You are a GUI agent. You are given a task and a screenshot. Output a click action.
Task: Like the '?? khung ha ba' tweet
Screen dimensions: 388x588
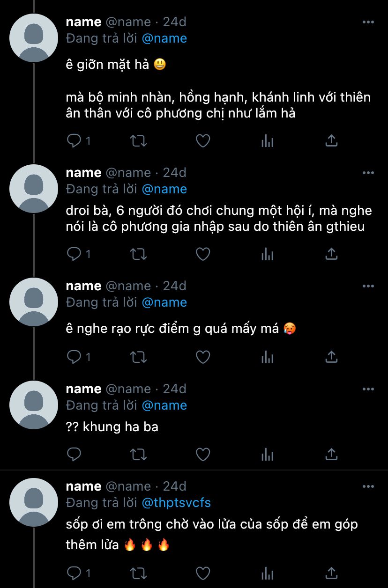tap(202, 454)
